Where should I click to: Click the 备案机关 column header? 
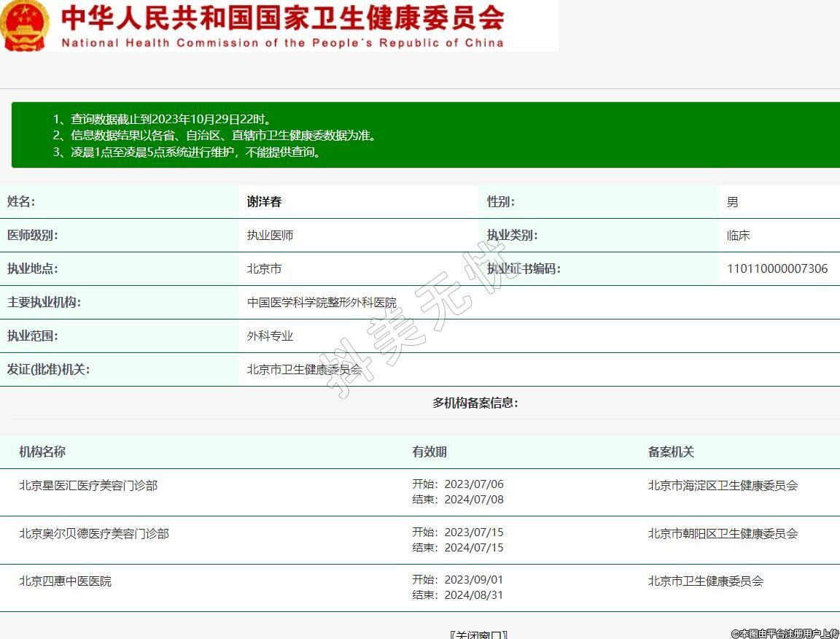671,452
